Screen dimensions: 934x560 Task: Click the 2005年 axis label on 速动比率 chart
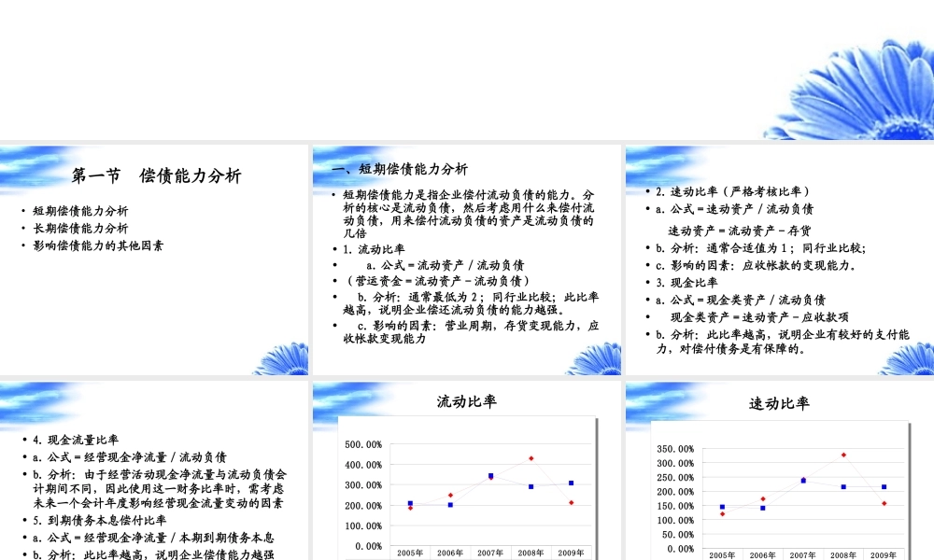(721, 553)
